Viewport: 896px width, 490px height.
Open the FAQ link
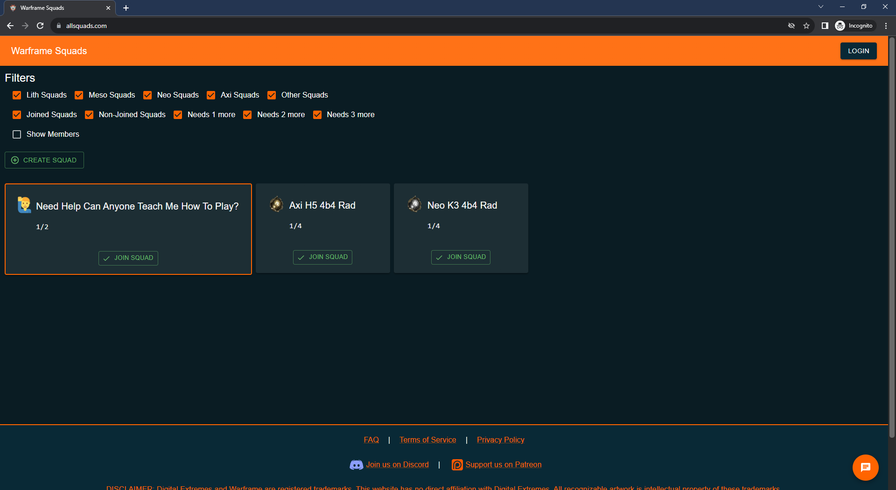pos(371,440)
